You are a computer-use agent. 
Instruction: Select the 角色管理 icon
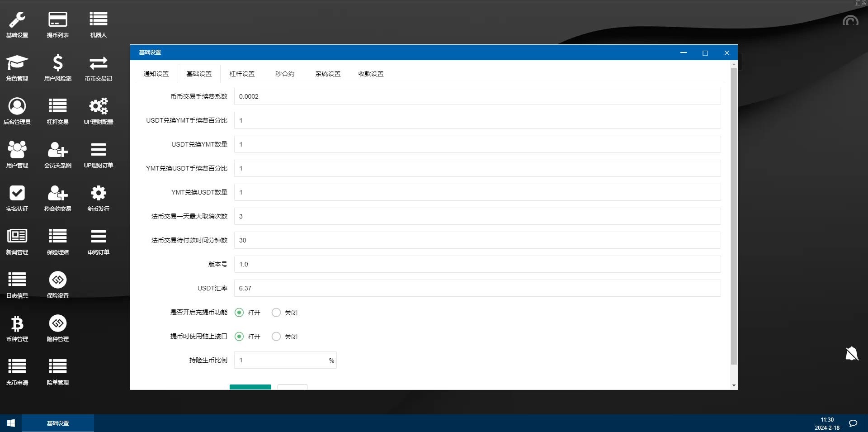[17, 67]
